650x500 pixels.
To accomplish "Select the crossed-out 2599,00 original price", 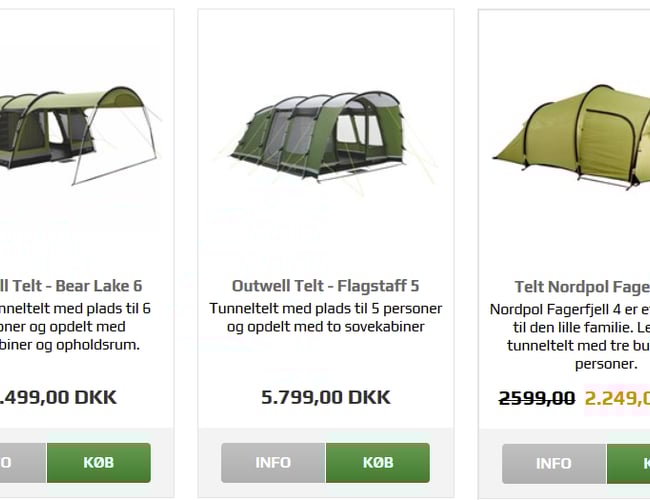I will pyautogui.click(x=537, y=398).
